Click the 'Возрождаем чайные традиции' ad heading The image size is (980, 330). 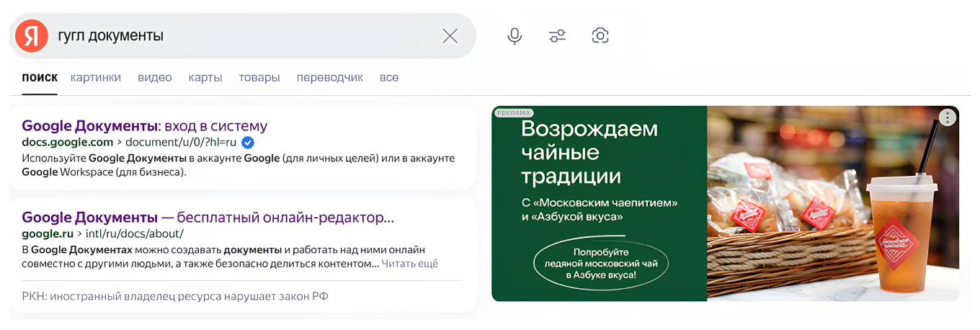589,153
